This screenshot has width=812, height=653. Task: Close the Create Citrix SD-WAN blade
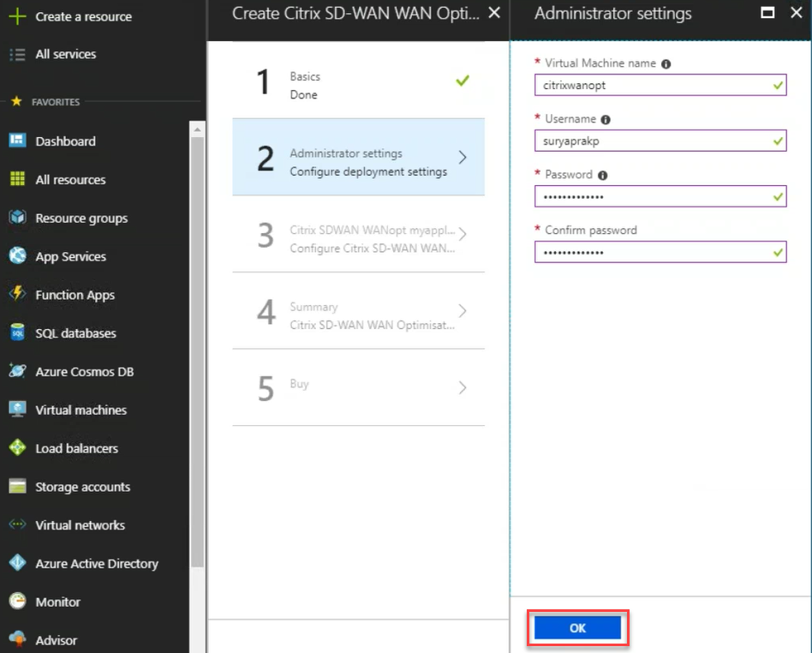(x=494, y=13)
